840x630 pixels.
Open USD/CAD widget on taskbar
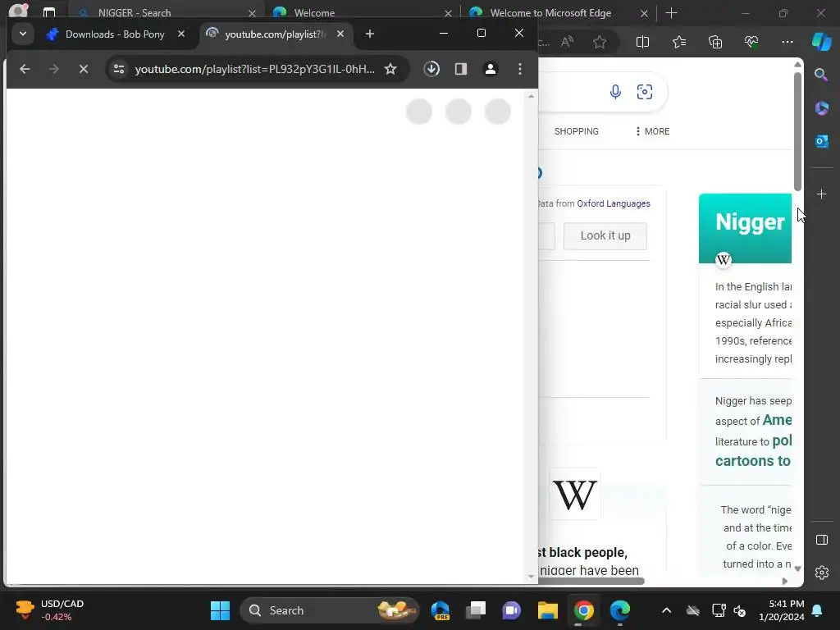pos(50,610)
